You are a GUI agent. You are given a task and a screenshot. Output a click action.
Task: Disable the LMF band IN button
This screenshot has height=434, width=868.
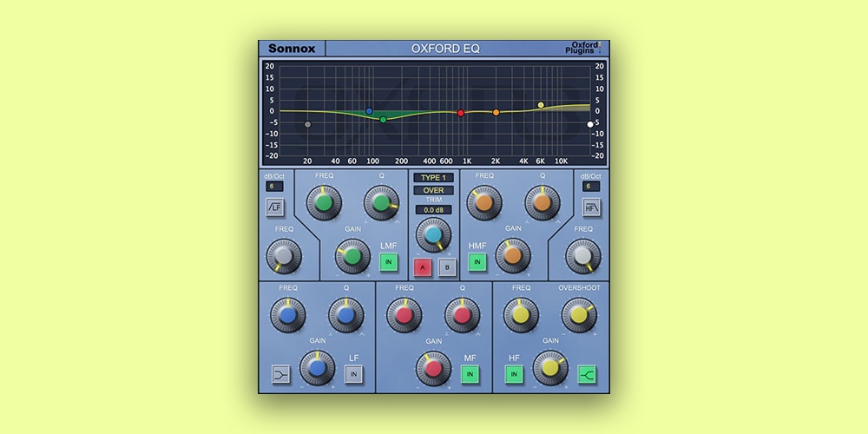pos(388,262)
